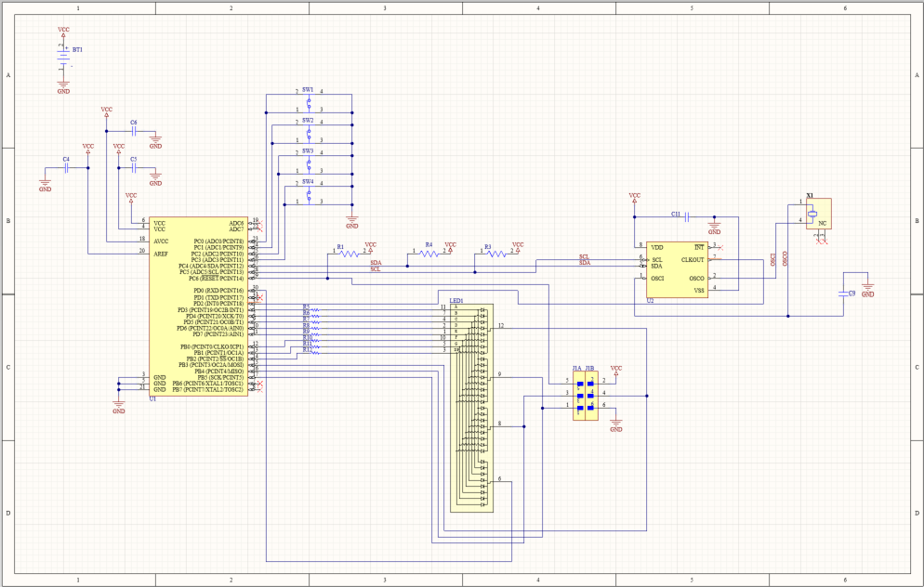Screen dimensions: 924x587
Task: Click PB5 (SCK/PCINT5) pin label
Action: click(x=220, y=377)
